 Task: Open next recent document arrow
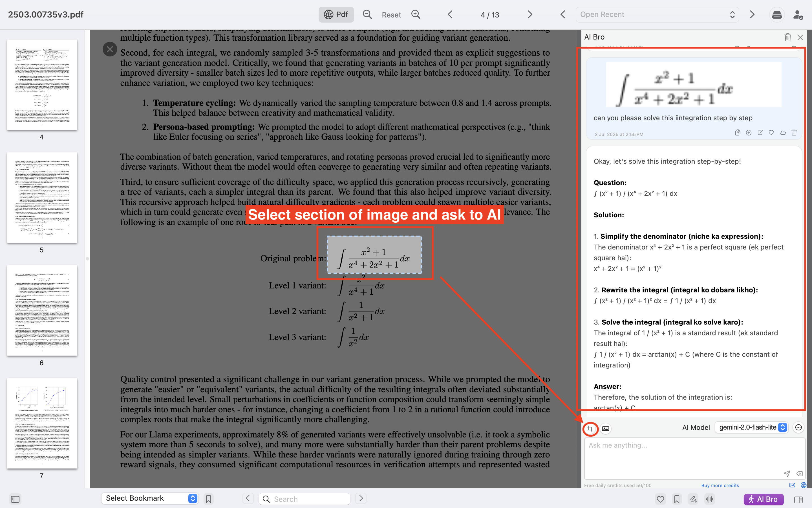[x=752, y=14]
